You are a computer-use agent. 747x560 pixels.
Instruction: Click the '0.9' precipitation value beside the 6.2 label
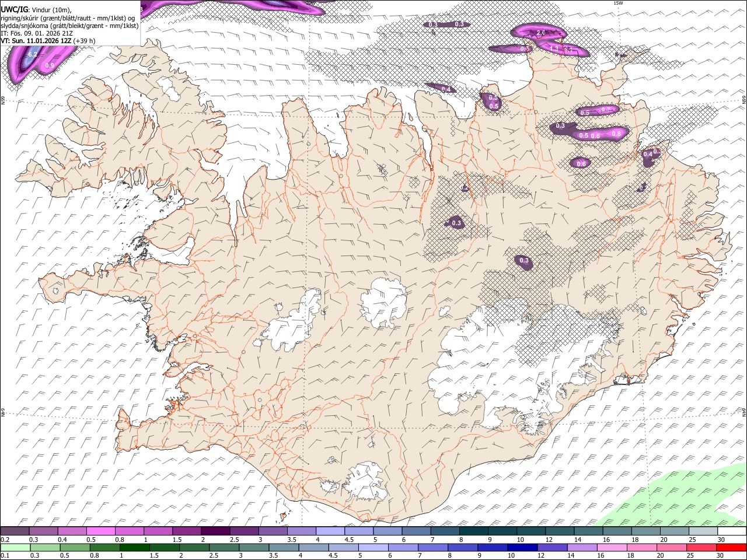pos(50,66)
